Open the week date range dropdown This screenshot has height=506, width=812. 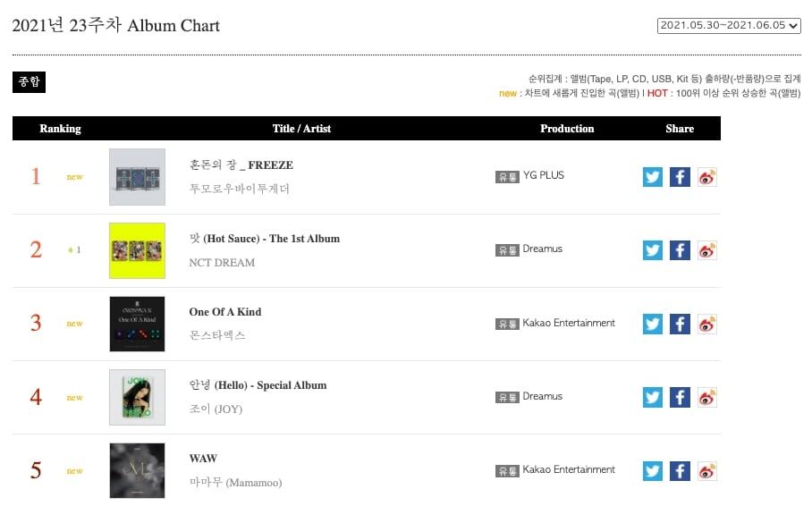pyautogui.click(x=729, y=26)
